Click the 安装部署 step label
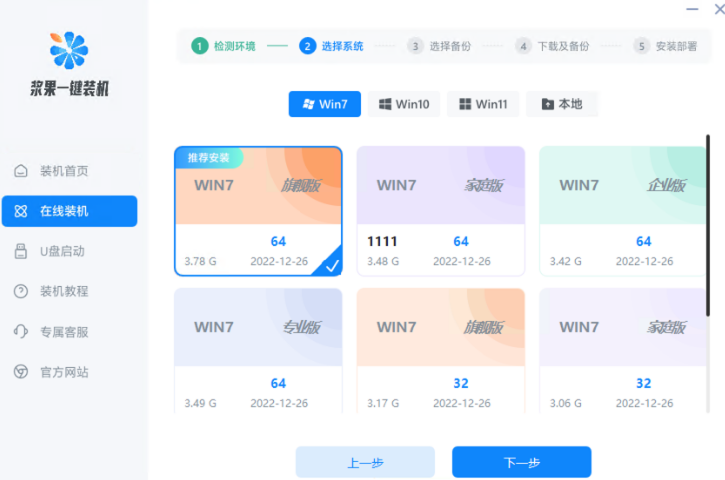725x480 pixels. pyautogui.click(x=676, y=46)
